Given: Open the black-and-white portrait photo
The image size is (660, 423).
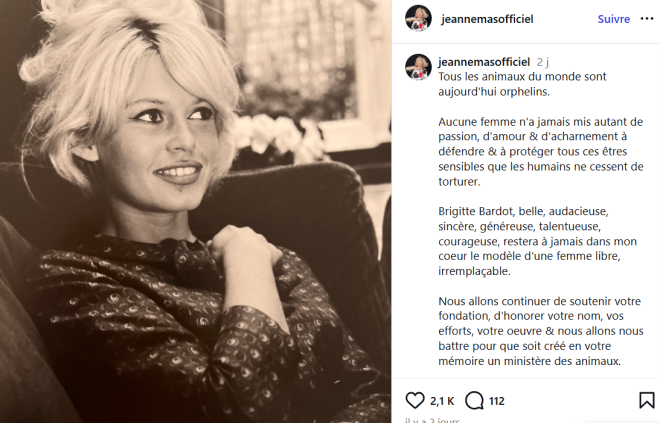Looking at the screenshot, I should pos(195,211).
